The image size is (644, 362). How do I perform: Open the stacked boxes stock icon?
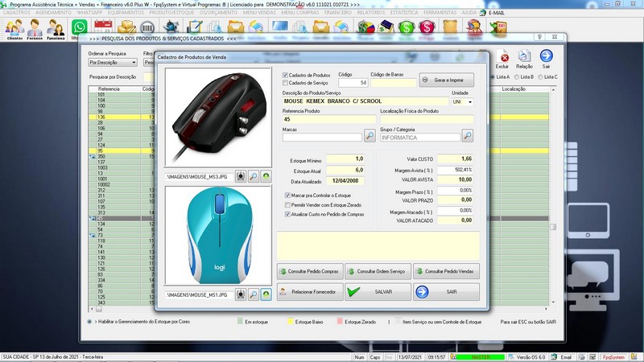point(126,27)
